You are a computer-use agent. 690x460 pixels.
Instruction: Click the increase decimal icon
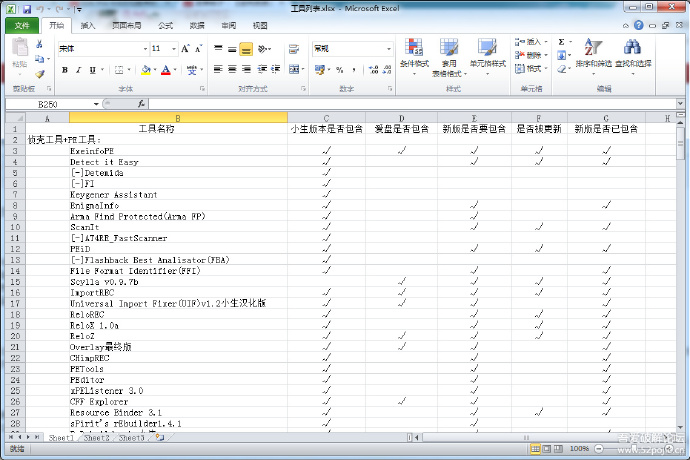(374, 70)
